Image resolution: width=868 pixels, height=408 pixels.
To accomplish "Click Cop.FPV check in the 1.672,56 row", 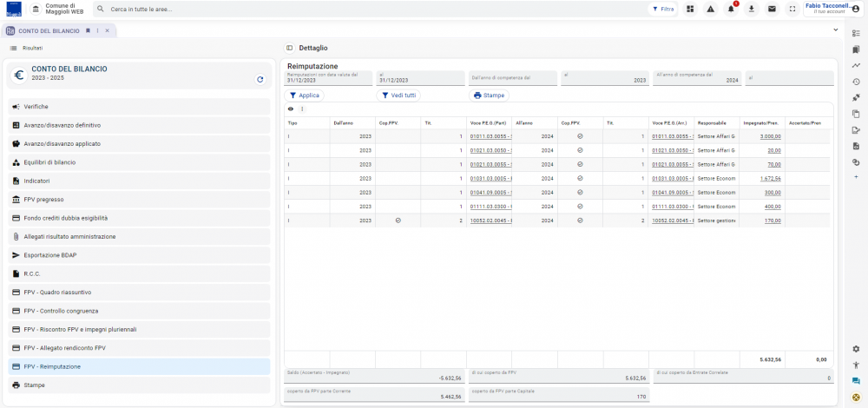I will [x=580, y=178].
